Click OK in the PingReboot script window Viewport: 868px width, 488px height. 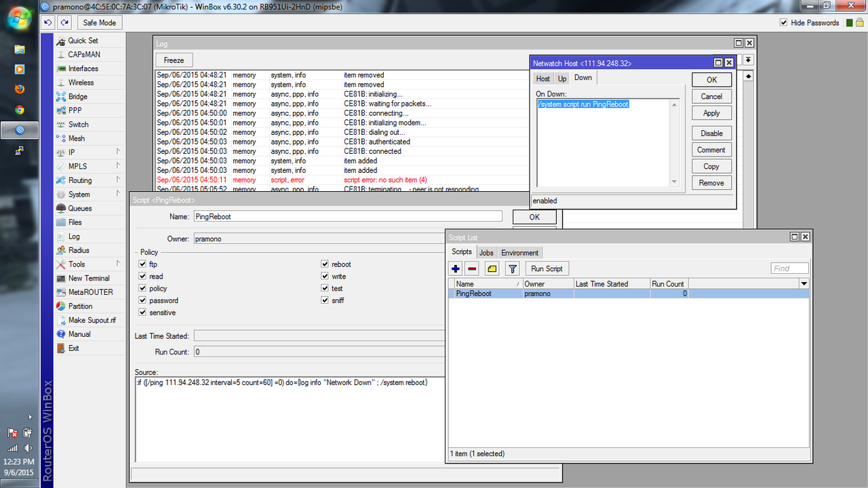[x=534, y=217]
